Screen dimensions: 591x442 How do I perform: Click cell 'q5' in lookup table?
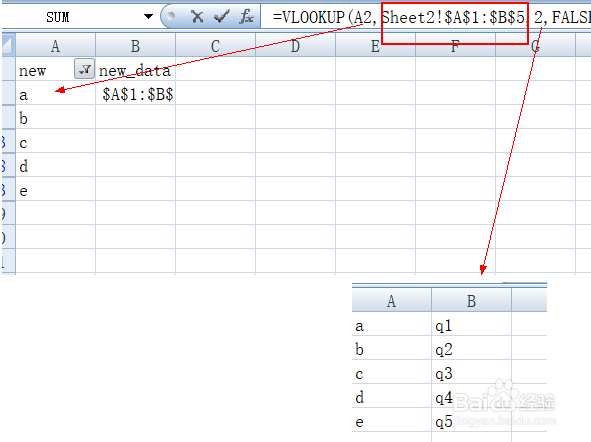pos(471,421)
